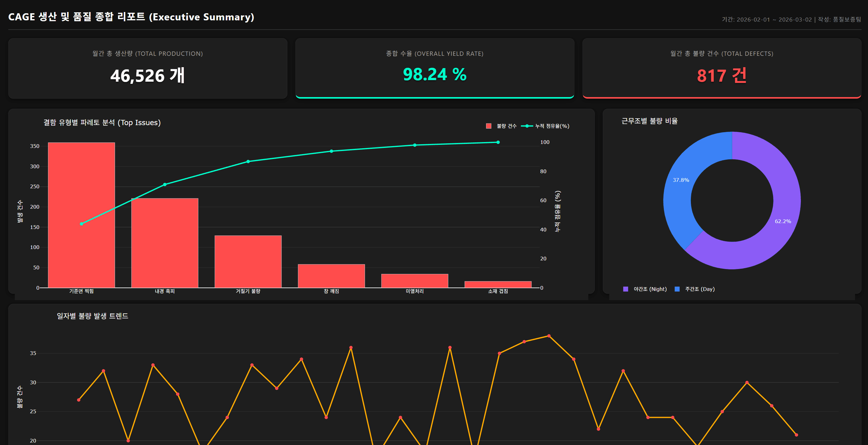Toggle the 불량 건수 legend entry
The width and height of the screenshot is (868, 445).
[501, 126]
